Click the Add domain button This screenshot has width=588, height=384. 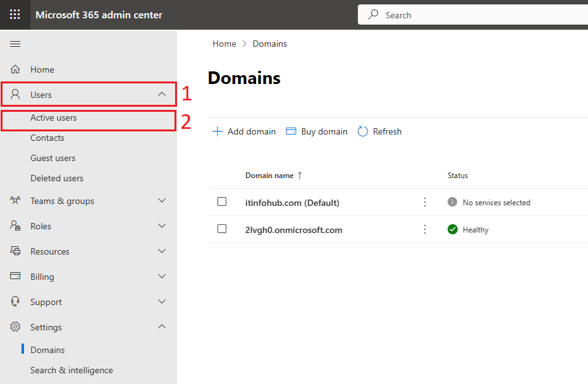pyautogui.click(x=244, y=131)
